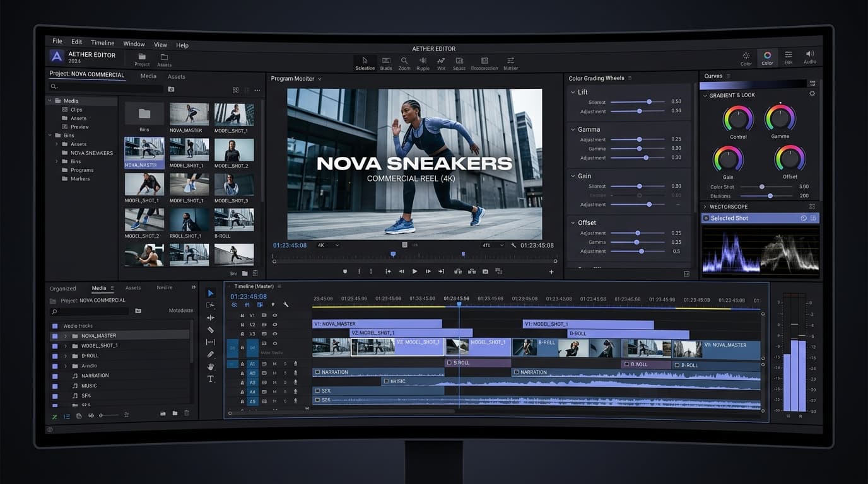Click Play in the Program Monitor
The height and width of the screenshot is (484, 868).
coord(414,271)
